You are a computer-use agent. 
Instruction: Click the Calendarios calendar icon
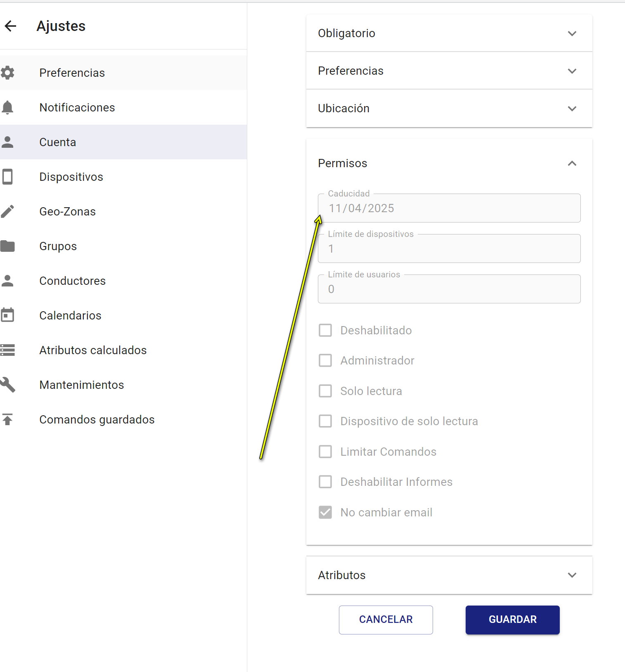point(7,315)
